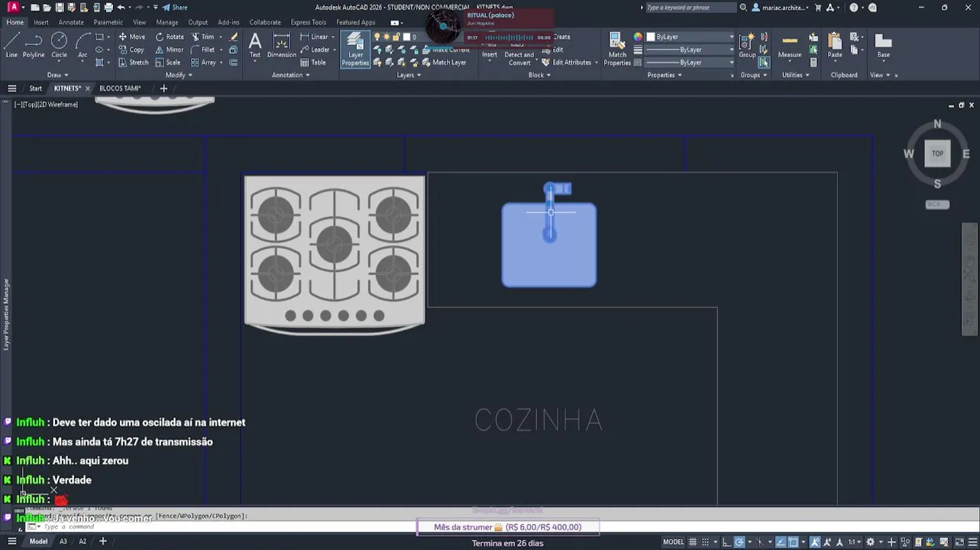
Task: Open the Insert ribbon tab
Action: [40, 22]
